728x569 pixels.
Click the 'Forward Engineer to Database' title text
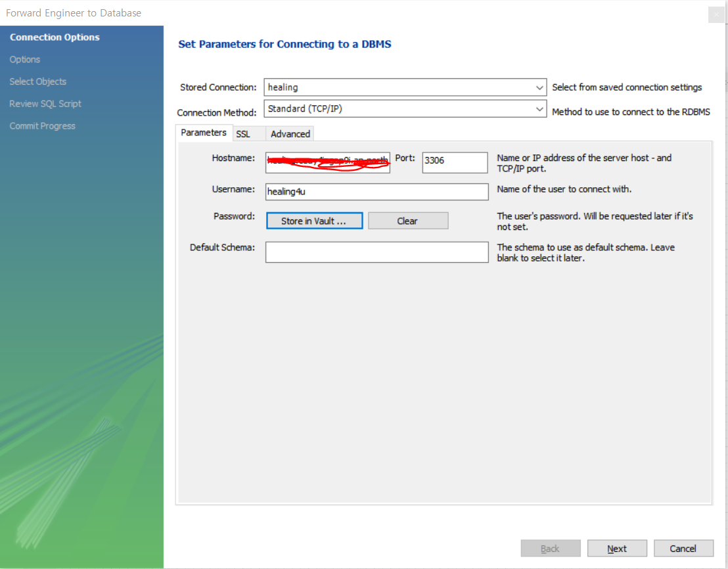click(74, 13)
